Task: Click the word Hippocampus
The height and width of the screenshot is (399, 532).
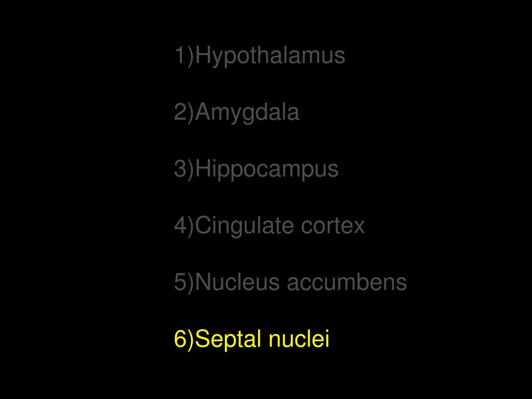Action: click(267, 169)
